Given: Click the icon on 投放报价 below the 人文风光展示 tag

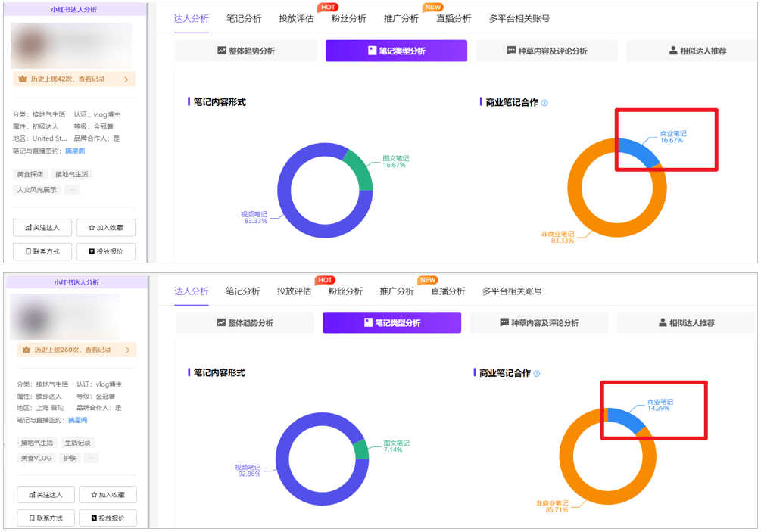Looking at the screenshot, I should pos(92,251).
